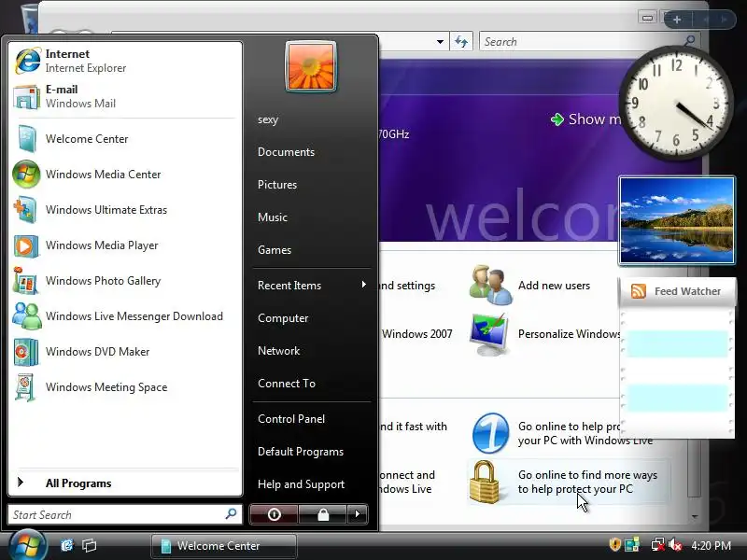Open Help and Support
Viewport: 747px width, 560px height.
point(301,484)
